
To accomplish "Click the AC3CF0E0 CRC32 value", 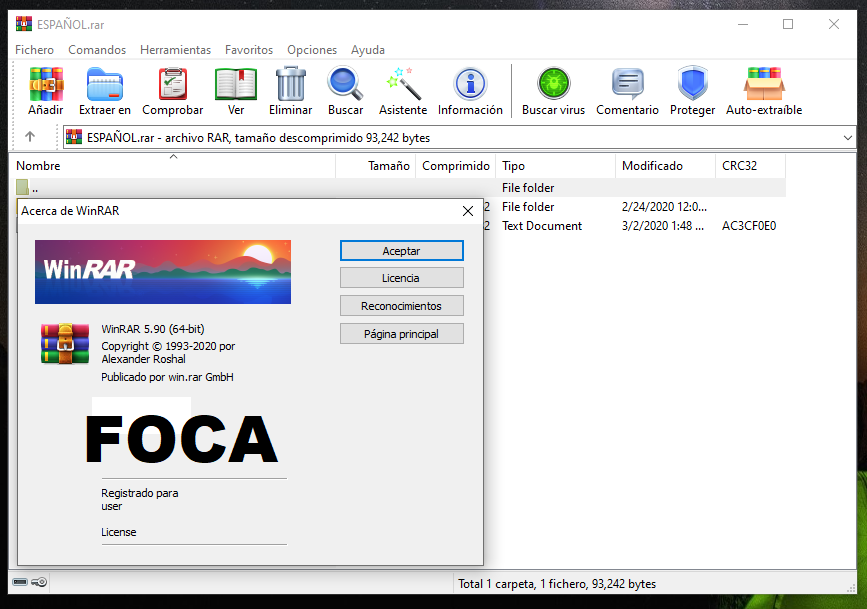I will click(x=749, y=226).
